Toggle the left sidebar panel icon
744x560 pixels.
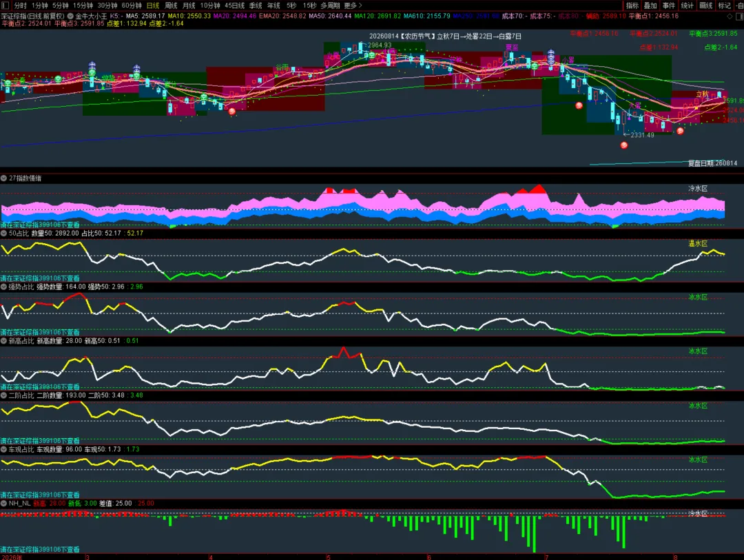click(4, 6)
